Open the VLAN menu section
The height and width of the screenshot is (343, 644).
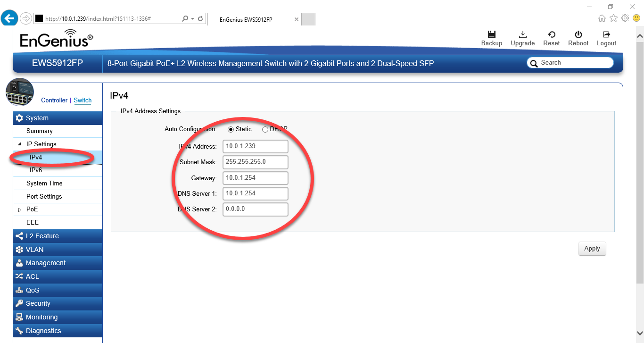click(x=58, y=250)
